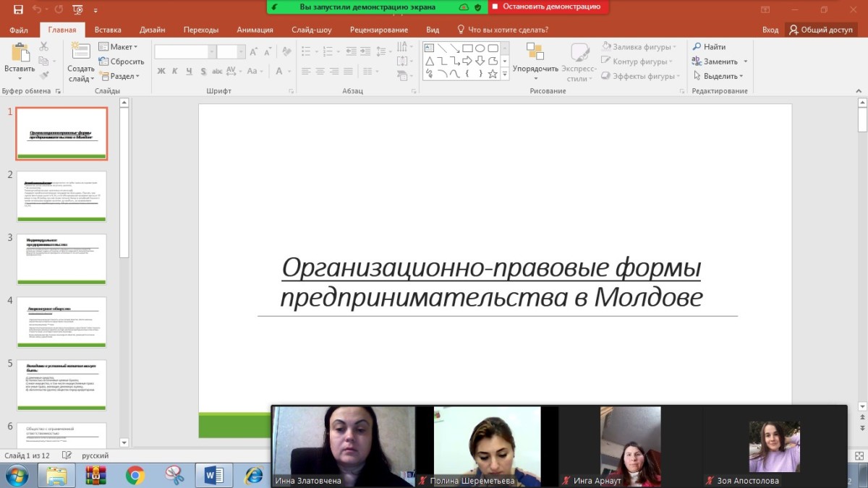Switch to the Анимация tab
The height and width of the screenshot is (488, 868).
(255, 30)
